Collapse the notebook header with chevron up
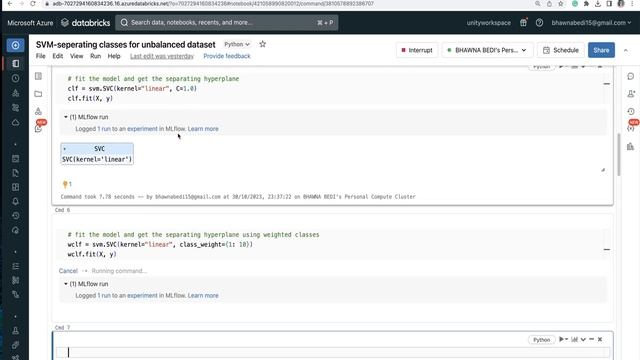The width and height of the screenshot is (640, 360). tap(626, 50)
